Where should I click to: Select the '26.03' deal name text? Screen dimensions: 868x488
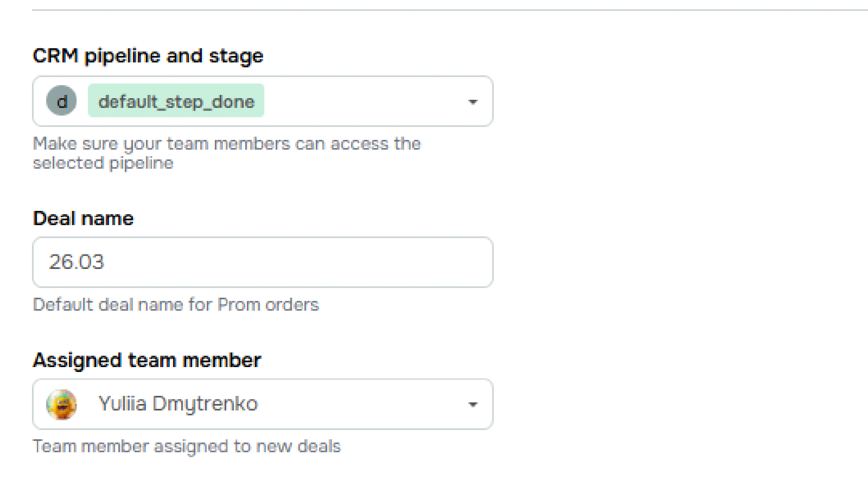(x=76, y=262)
